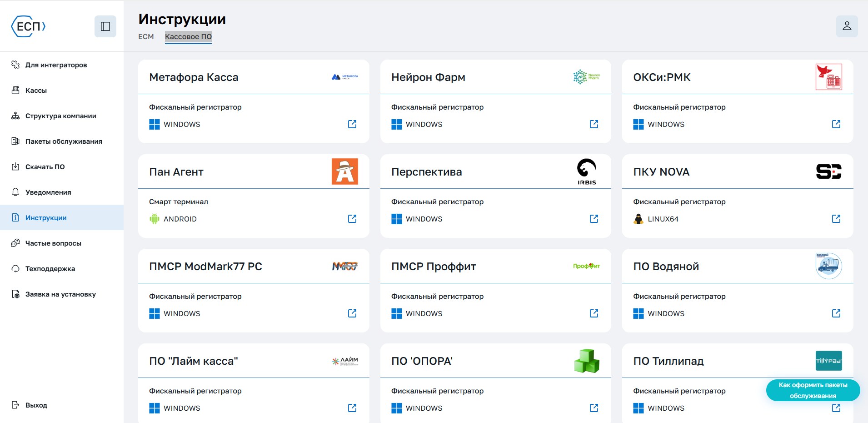Open external link for ПКУ NOVA

click(x=836, y=219)
